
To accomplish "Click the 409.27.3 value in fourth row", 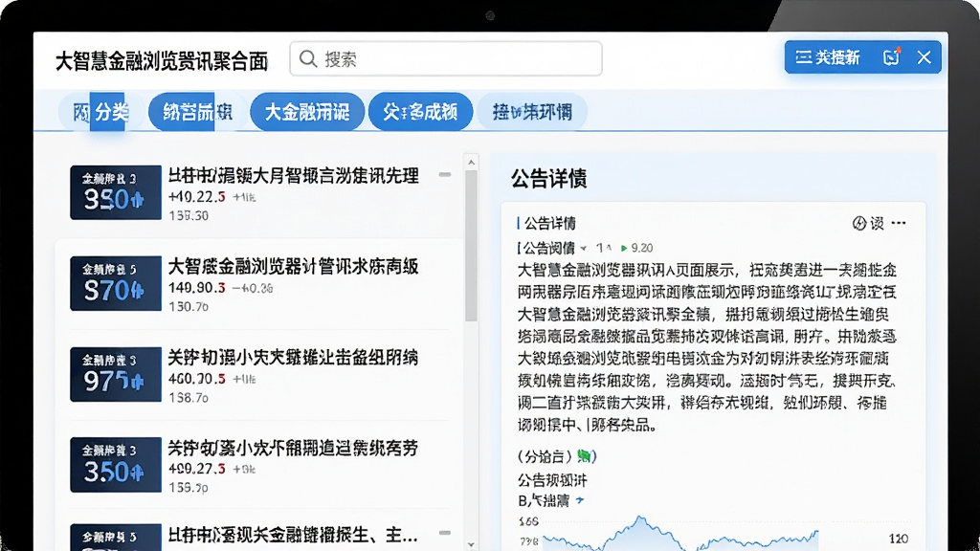I will (x=197, y=469).
